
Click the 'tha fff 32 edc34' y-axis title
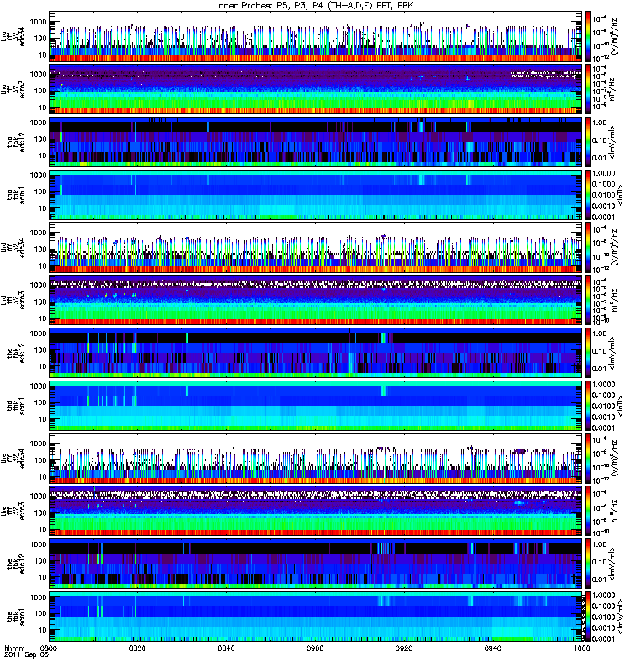click(12, 37)
